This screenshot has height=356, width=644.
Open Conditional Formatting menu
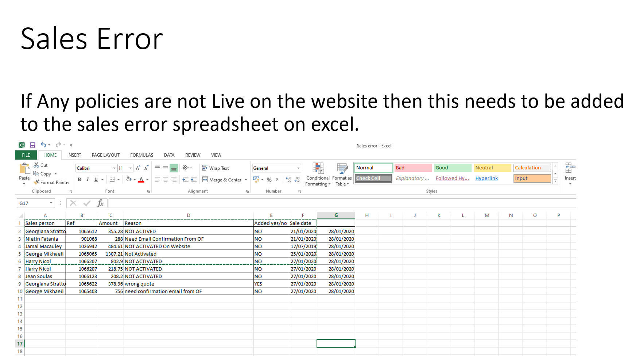point(318,175)
